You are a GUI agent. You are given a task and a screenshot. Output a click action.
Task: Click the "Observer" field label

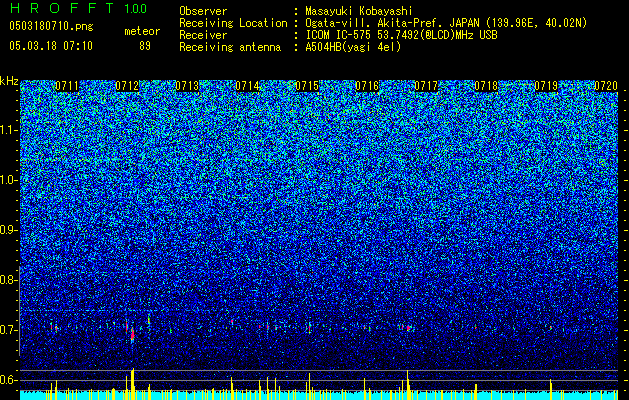[x=203, y=11]
